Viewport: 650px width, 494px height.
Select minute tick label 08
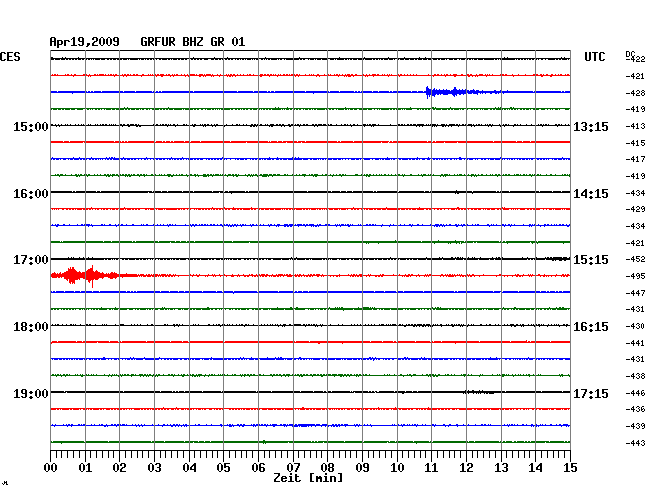coord(327,468)
